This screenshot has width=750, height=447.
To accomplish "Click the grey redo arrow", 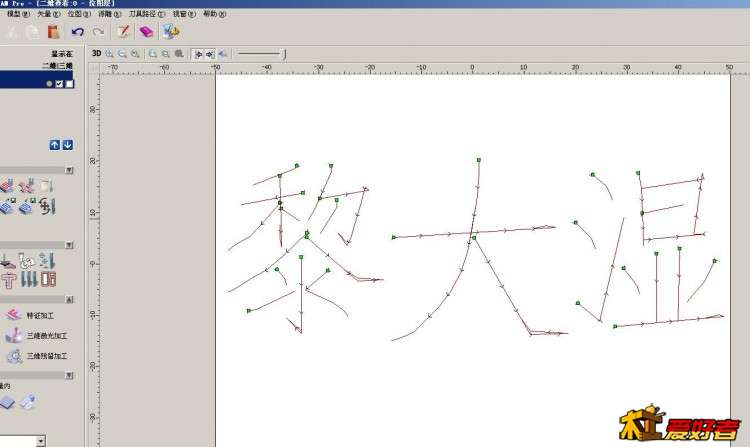I will (x=98, y=32).
